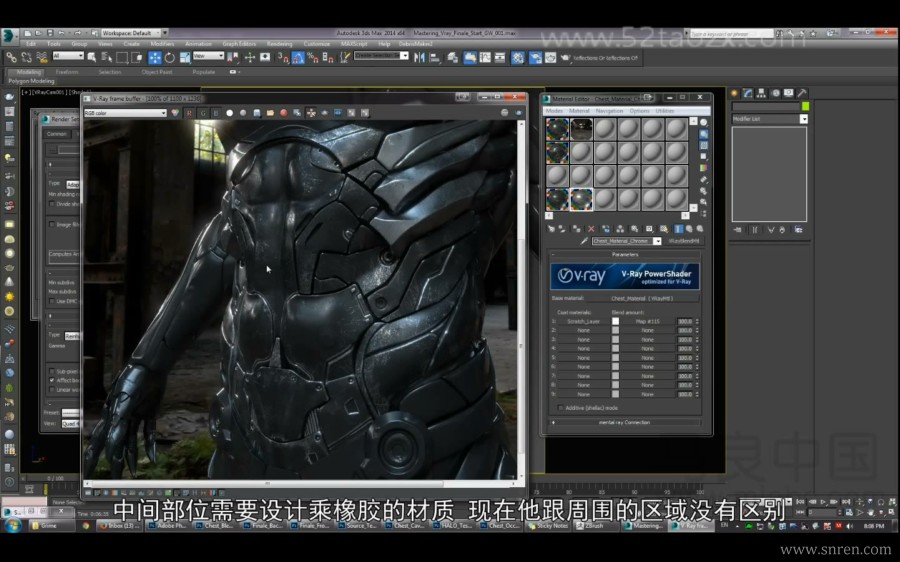Check the Image filter checkbox in Render Setup

point(52,224)
